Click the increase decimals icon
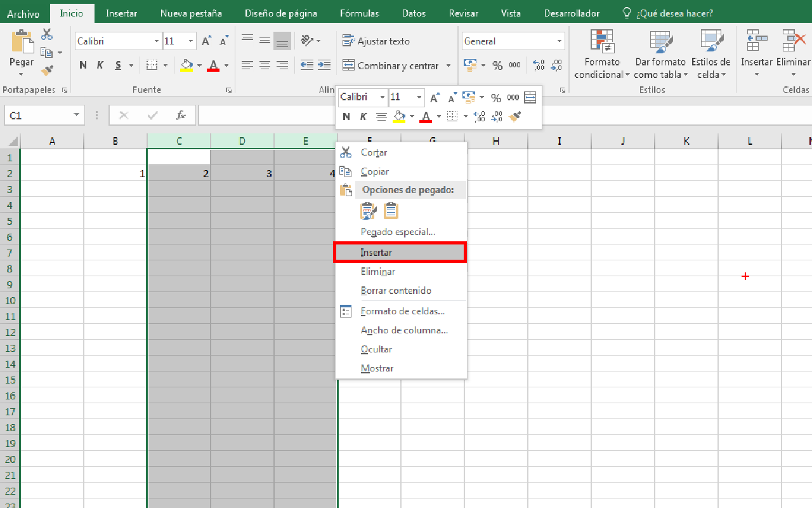Viewport: 812px width, 508px height. 538,65
